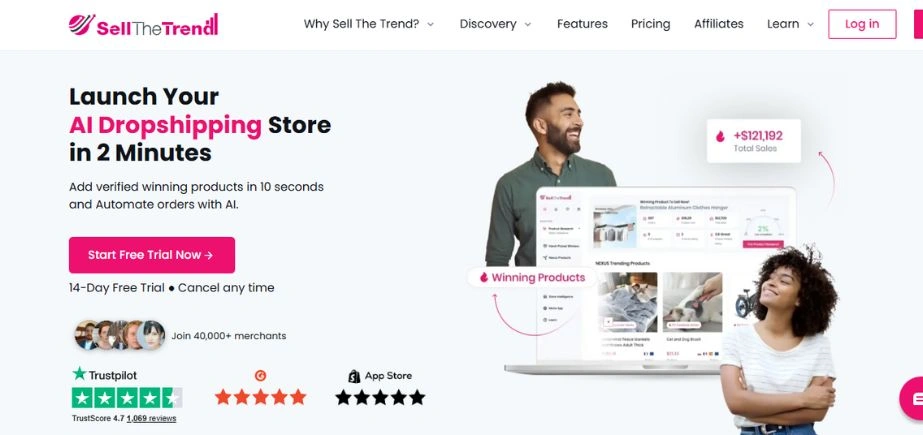Click Start Free Trial Now button
Image resolution: width=923 pixels, height=435 pixels.
point(152,255)
